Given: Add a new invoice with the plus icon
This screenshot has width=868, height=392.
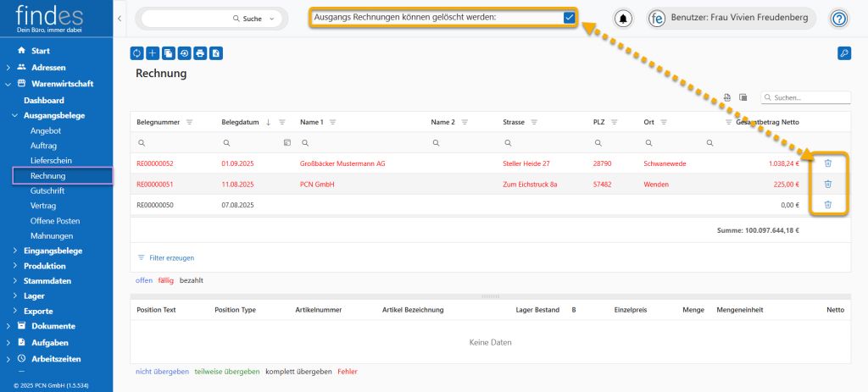Looking at the screenshot, I should 153,53.
